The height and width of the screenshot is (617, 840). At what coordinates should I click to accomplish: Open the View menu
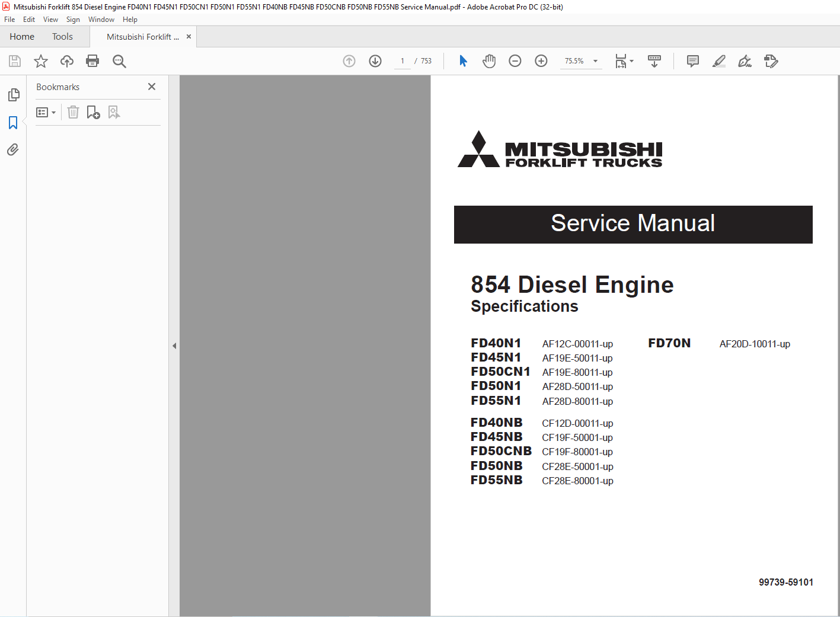point(50,20)
